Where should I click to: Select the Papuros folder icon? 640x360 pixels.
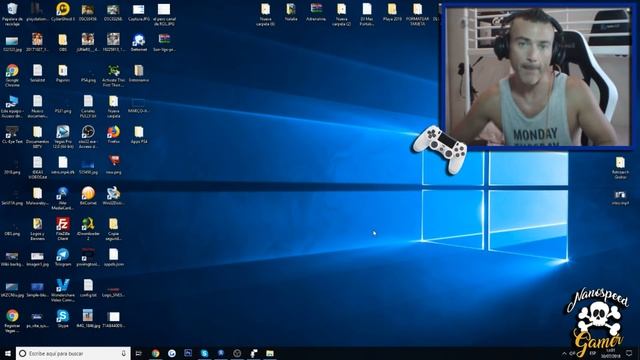point(63,73)
